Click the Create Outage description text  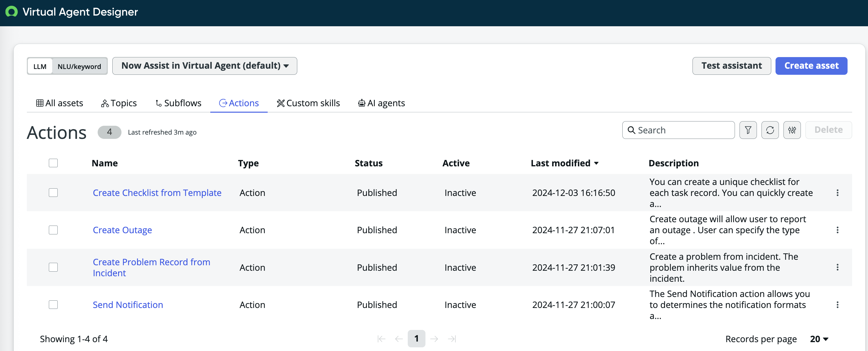tap(728, 230)
